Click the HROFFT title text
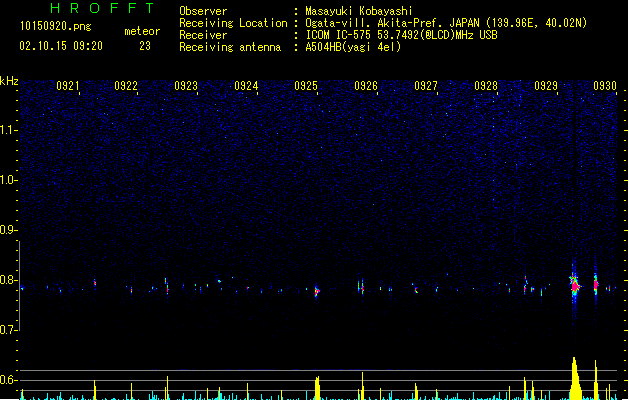 pyautogui.click(x=102, y=8)
